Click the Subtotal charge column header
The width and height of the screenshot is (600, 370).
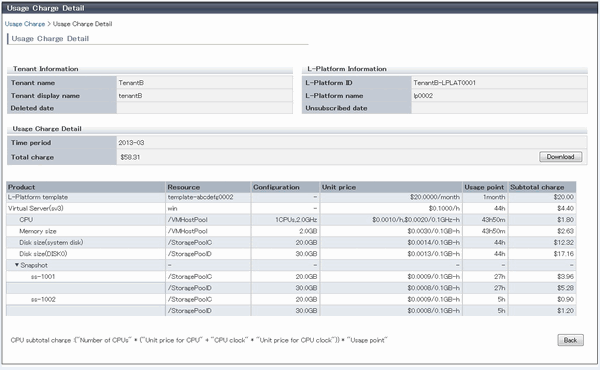[542, 187]
